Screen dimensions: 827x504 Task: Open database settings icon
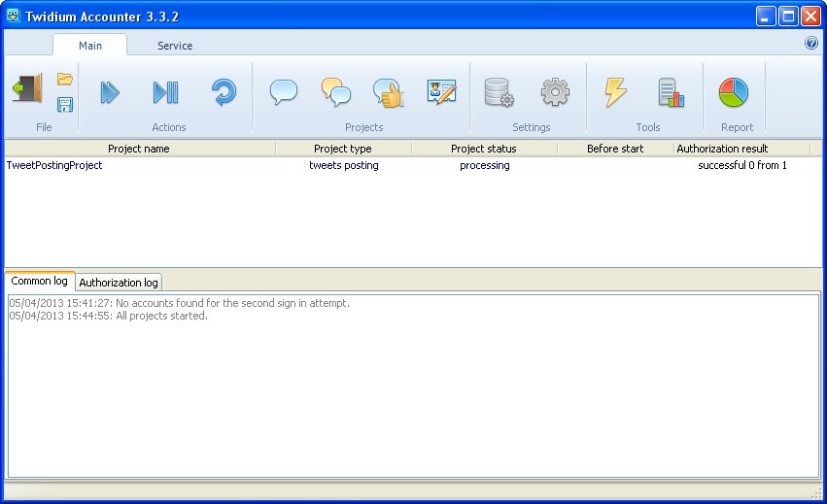pyautogui.click(x=499, y=92)
